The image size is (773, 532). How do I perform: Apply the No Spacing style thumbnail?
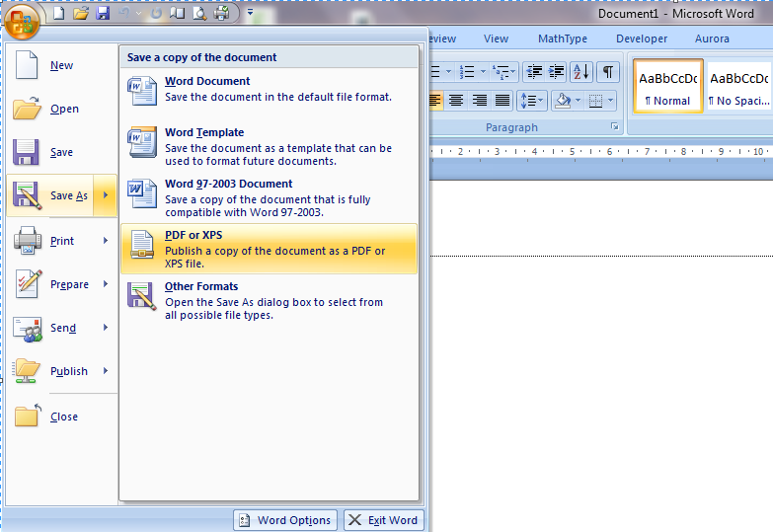[739, 87]
